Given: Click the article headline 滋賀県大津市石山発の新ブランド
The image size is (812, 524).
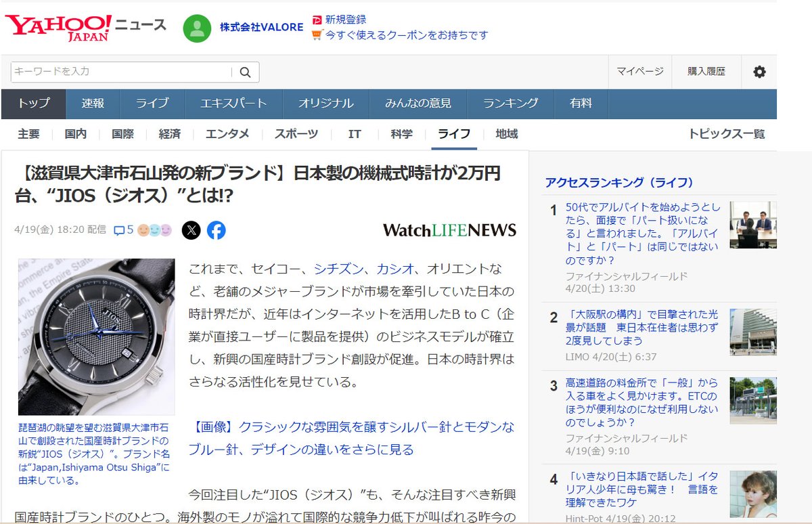Looking at the screenshot, I should coord(258,184).
